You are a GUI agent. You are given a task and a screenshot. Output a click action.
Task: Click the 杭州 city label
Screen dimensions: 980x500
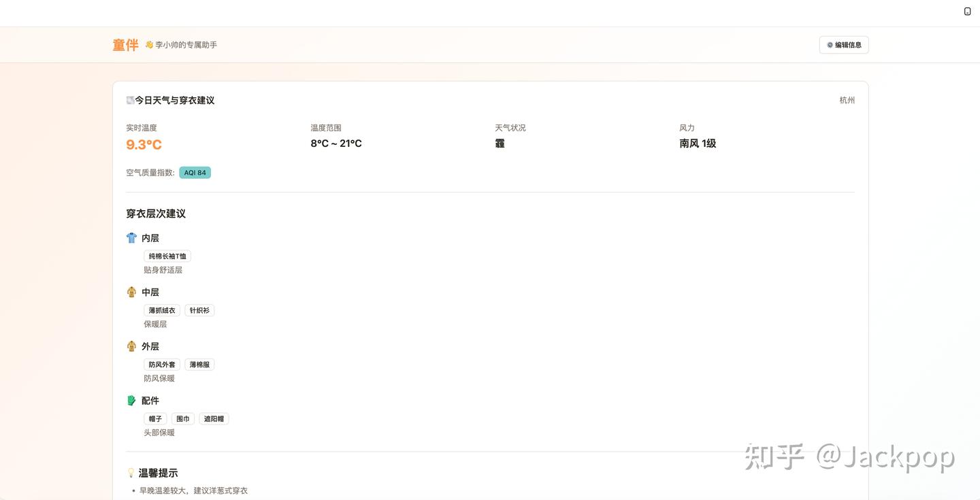point(847,100)
